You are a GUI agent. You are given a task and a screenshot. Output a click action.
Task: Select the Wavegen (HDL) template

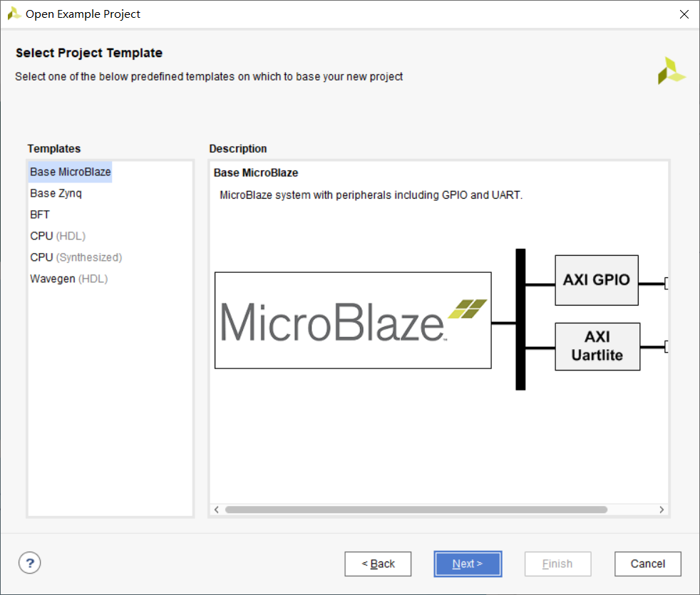pyautogui.click(x=68, y=279)
